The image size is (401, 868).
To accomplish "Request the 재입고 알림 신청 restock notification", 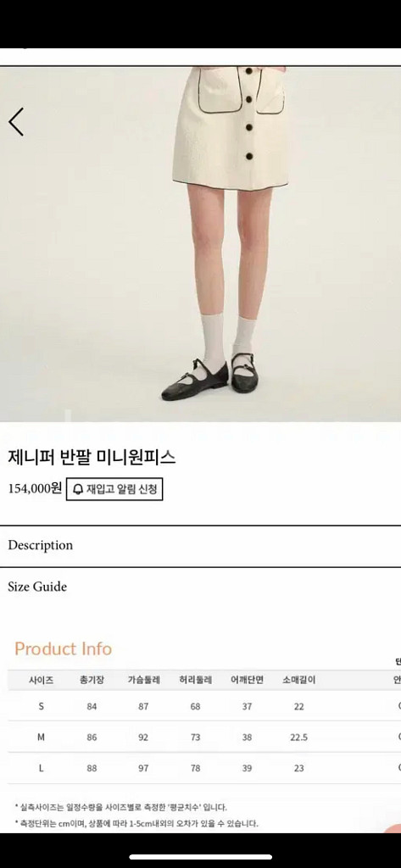I will (x=114, y=489).
